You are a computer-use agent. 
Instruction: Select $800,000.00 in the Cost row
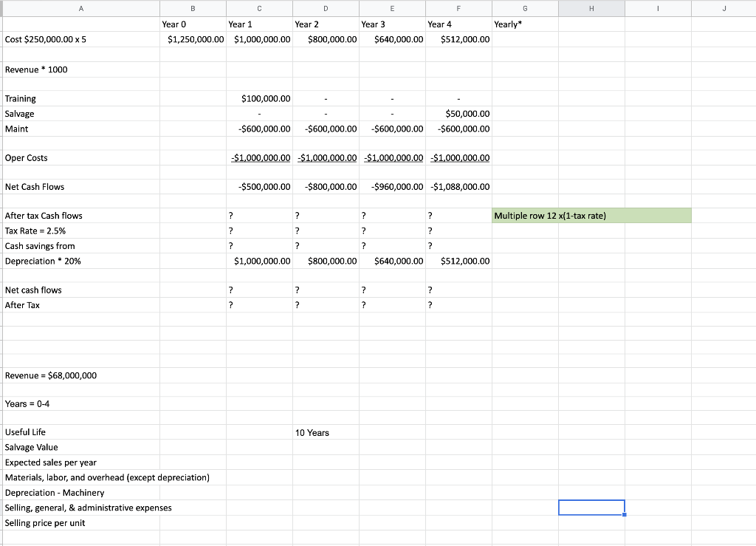pyautogui.click(x=326, y=40)
